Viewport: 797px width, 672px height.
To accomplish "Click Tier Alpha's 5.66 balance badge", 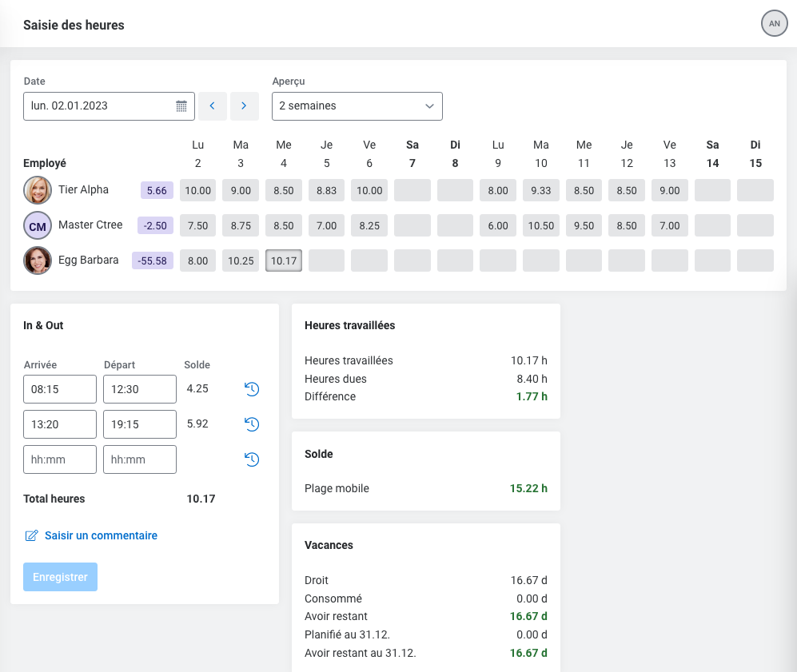I will (157, 190).
